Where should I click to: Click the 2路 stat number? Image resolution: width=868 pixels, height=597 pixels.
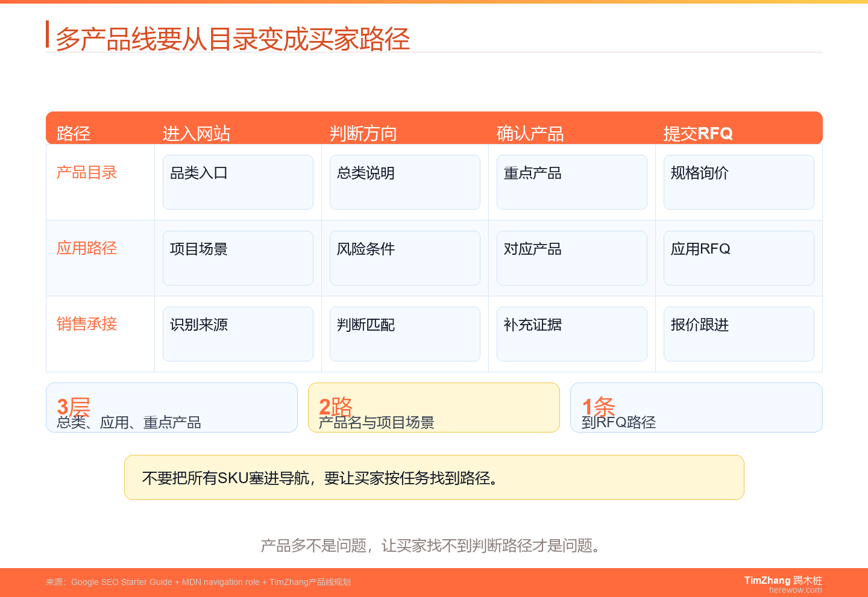(336, 406)
